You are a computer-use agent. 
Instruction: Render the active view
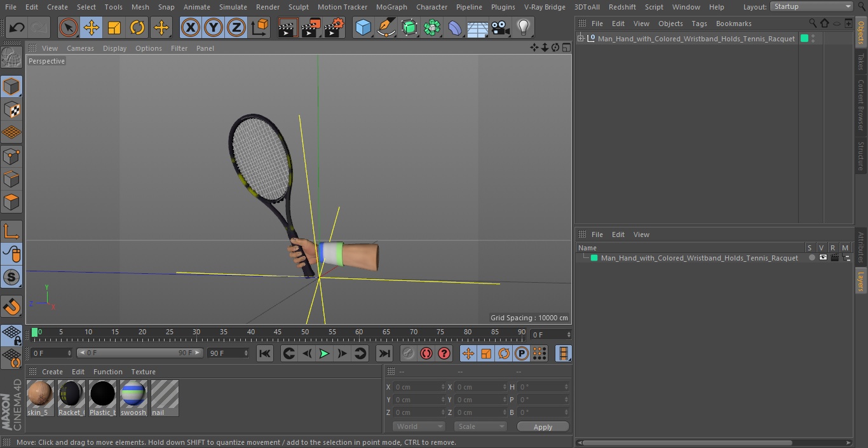[288, 27]
